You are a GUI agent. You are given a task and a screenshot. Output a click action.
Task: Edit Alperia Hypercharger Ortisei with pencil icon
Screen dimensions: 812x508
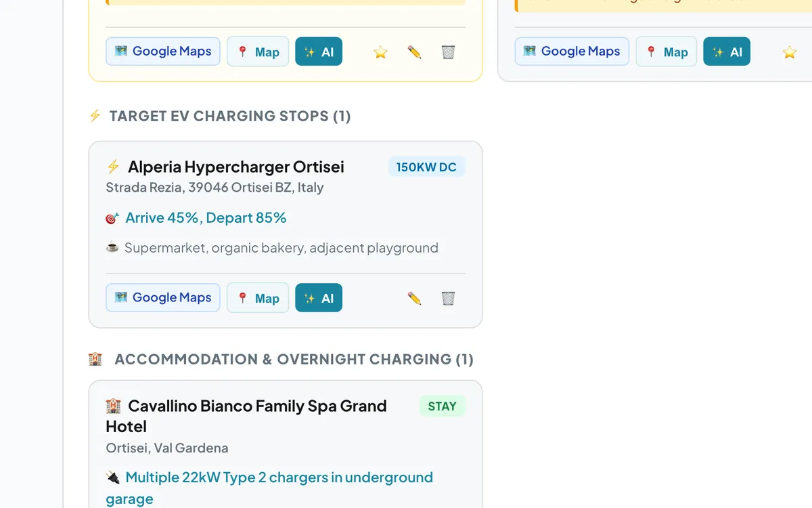pyautogui.click(x=414, y=298)
